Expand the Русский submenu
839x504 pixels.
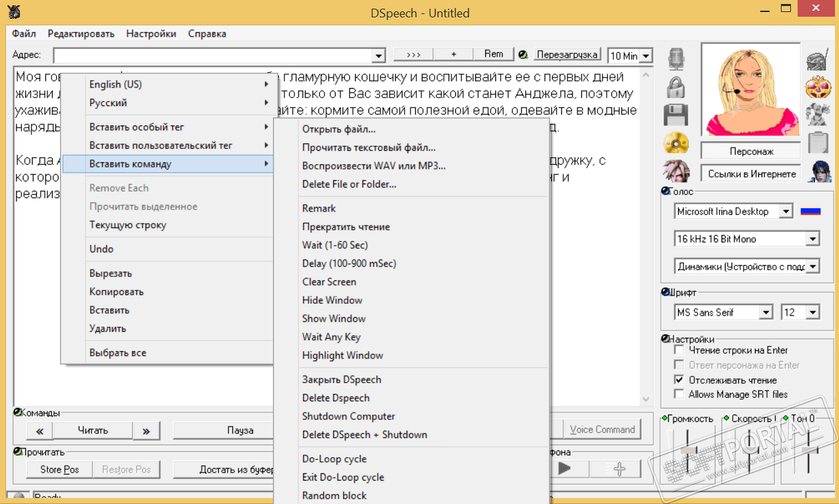point(167,103)
